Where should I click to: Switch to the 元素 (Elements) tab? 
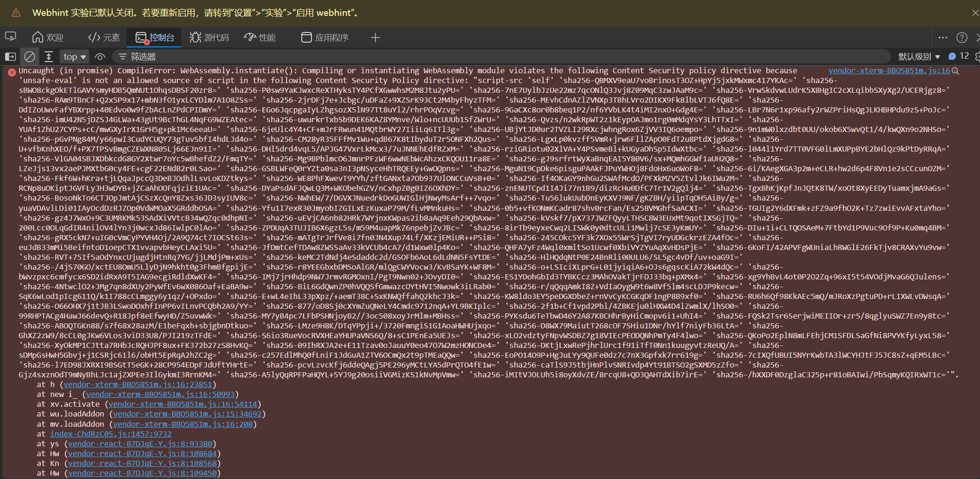pos(104,37)
